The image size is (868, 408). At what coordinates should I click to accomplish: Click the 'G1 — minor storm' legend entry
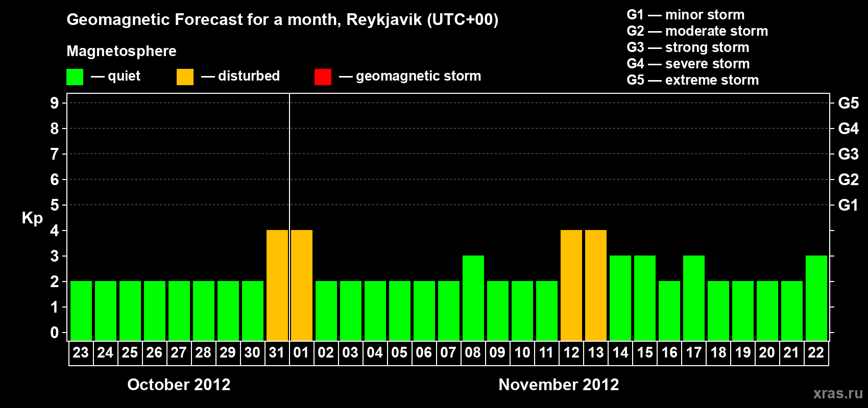(x=686, y=15)
